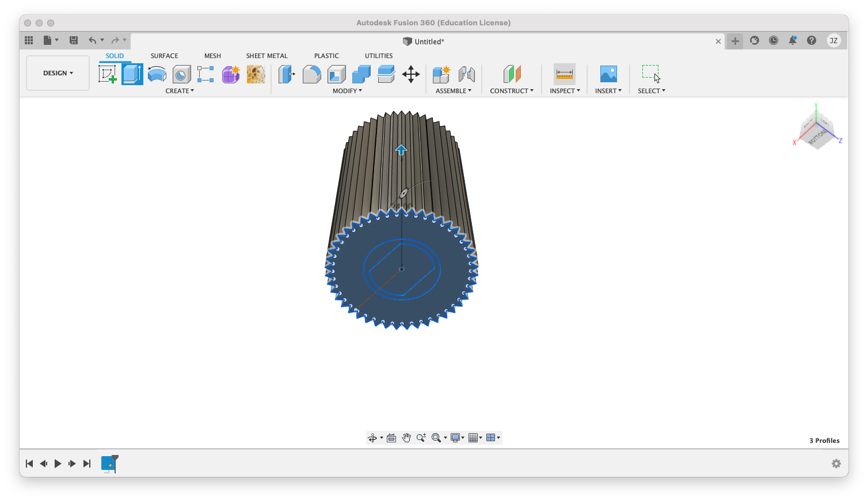The height and width of the screenshot is (501, 868).
Task: Step back one timeline feature
Action: pyautogui.click(x=44, y=464)
